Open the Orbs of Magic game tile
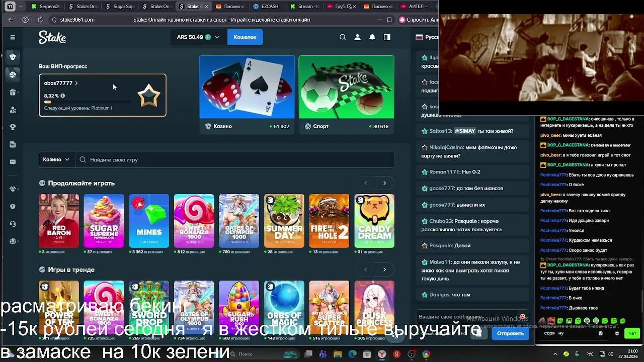Image resolution: width=644 pixels, height=362 pixels. pyautogui.click(x=284, y=307)
